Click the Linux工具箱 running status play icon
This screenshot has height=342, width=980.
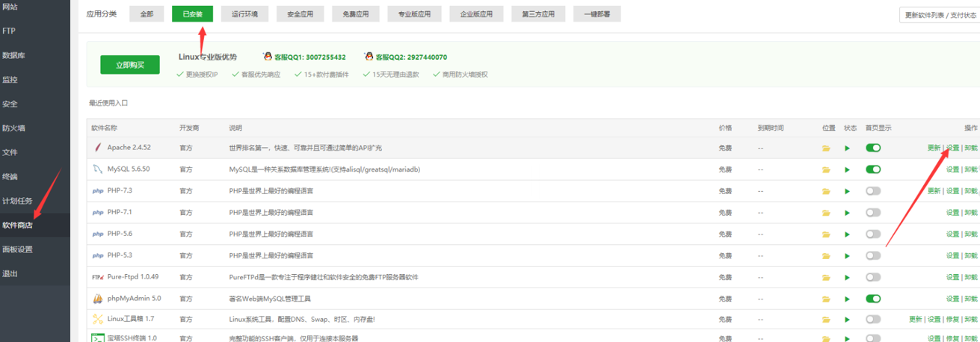pos(848,320)
